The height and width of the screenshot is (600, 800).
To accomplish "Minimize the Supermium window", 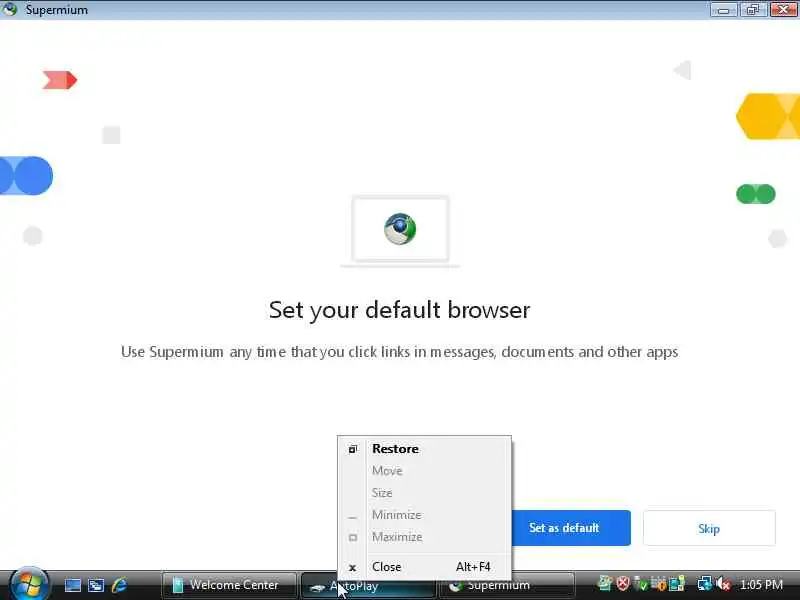I will pyautogui.click(x=723, y=9).
